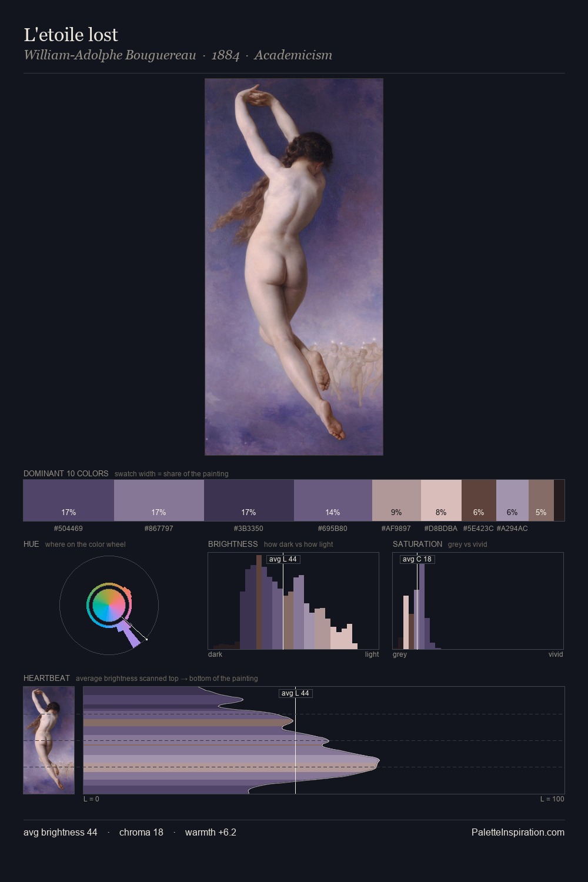
Task: Click the purple hue wedge pointer
Action: pyautogui.click(x=130, y=636)
